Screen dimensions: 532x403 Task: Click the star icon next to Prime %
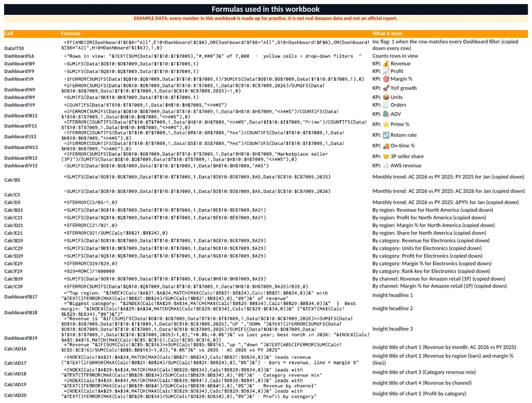(386, 125)
